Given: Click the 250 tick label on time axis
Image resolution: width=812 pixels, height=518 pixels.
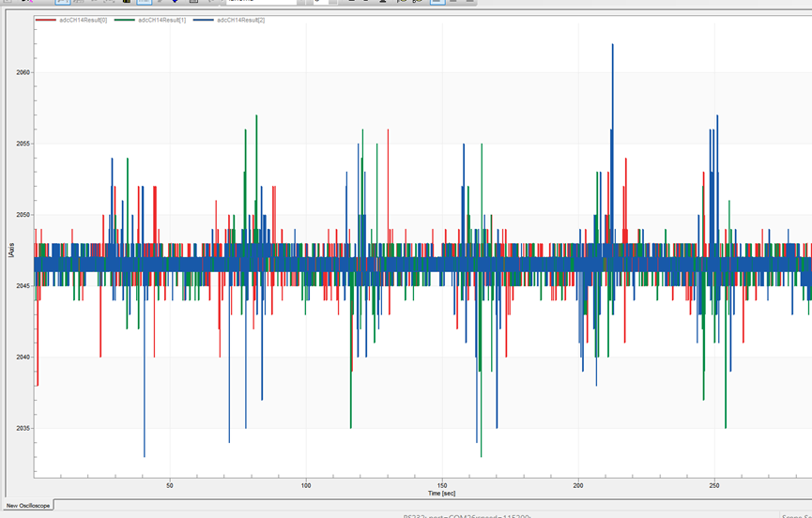Looking at the screenshot, I should tap(714, 485).
